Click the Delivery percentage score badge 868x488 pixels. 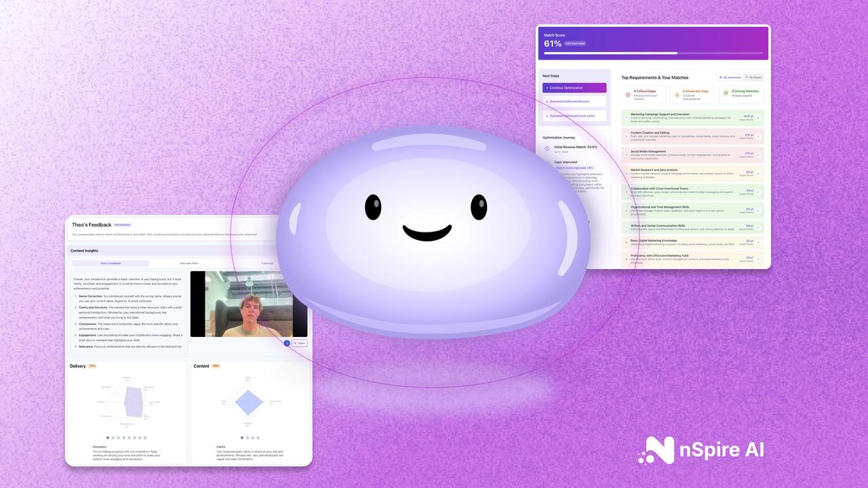[x=92, y=366]
